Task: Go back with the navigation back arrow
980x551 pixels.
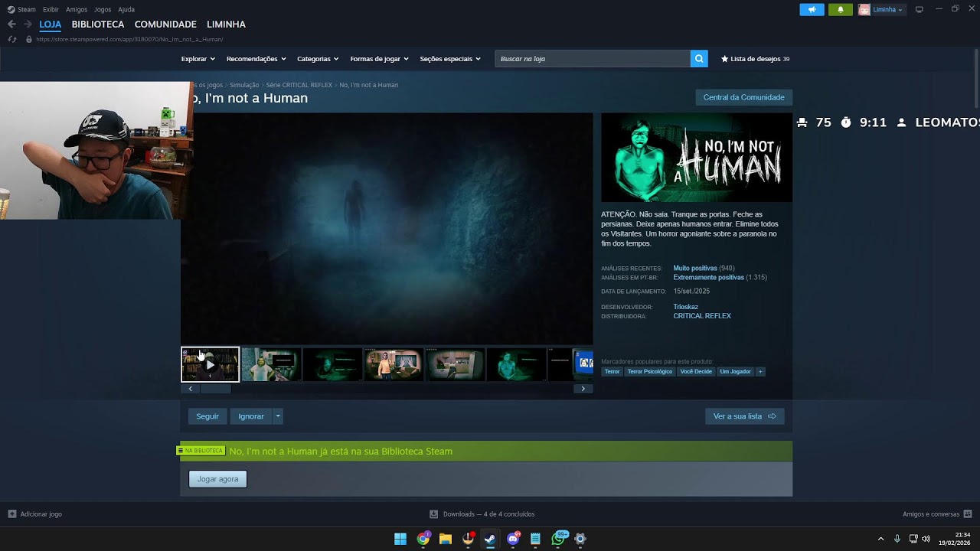Action: click(11, 24)
